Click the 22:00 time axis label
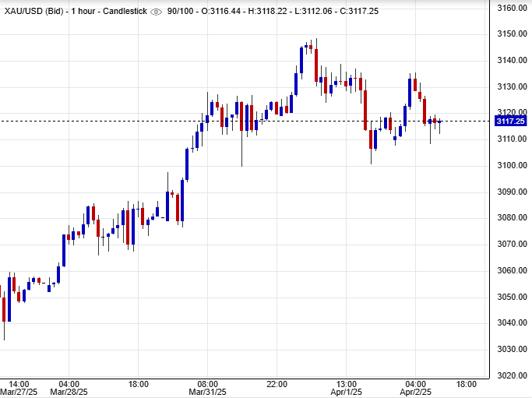 (x=277, y=384)
